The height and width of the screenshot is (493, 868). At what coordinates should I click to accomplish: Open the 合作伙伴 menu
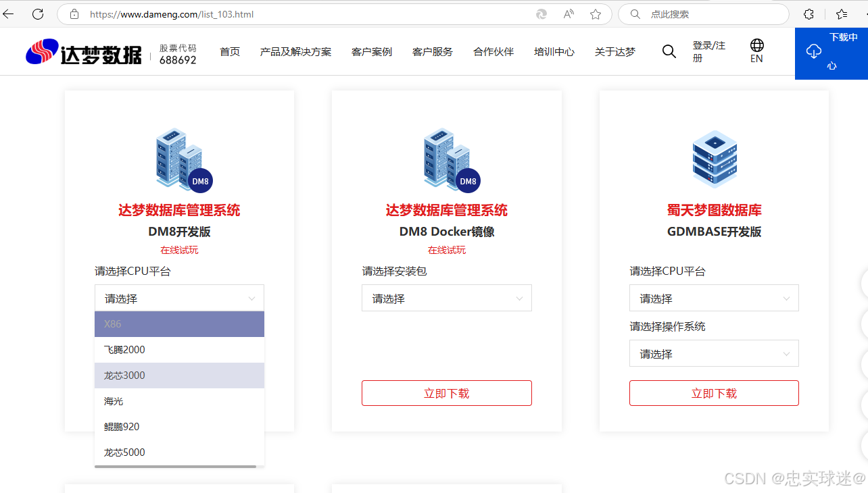coord(493,52)
